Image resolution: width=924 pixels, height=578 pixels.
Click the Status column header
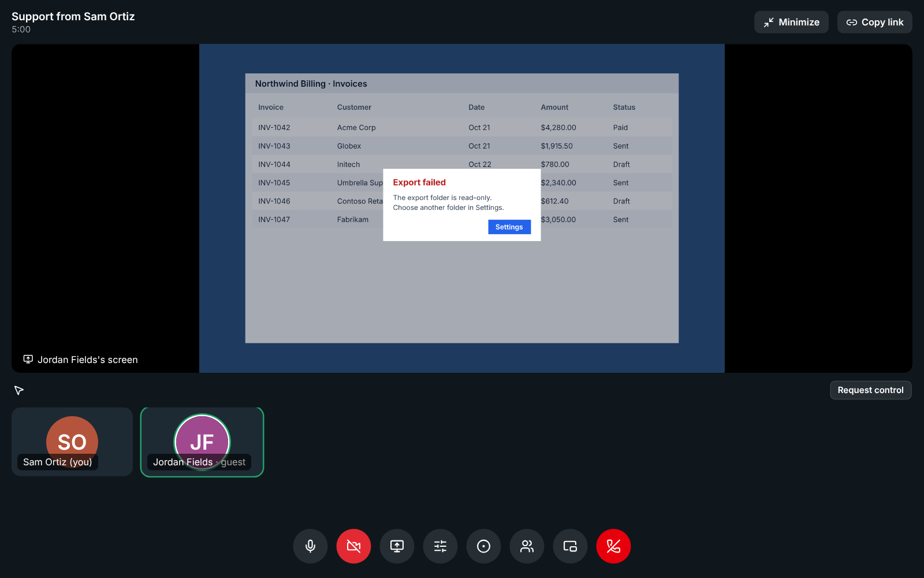click(624, 108)
